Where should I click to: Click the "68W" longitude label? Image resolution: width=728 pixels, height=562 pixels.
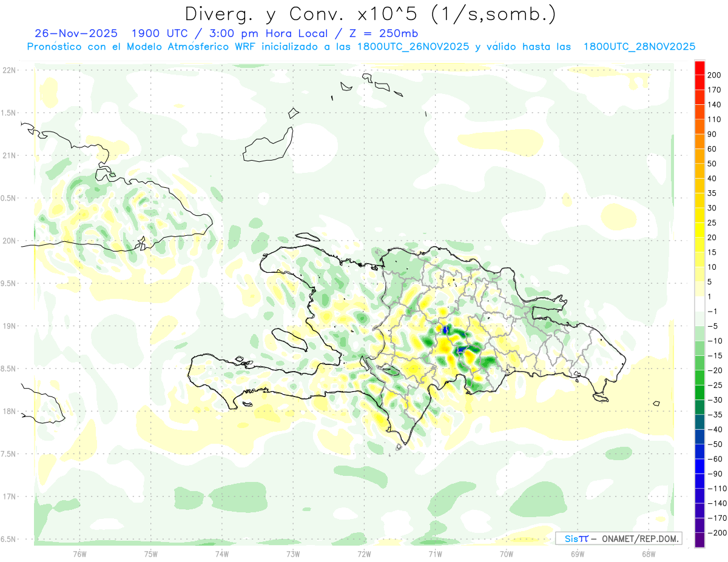pyautogui.click(x=649, y=554)
